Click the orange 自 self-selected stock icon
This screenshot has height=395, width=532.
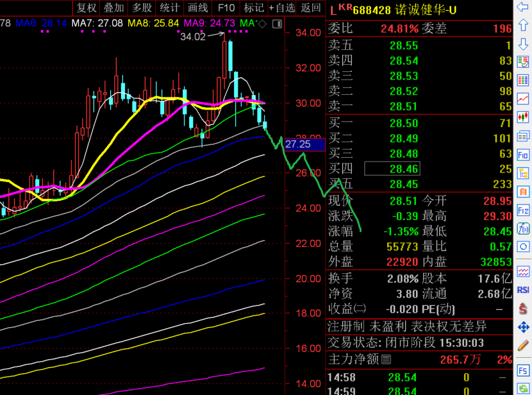[523, 192]
